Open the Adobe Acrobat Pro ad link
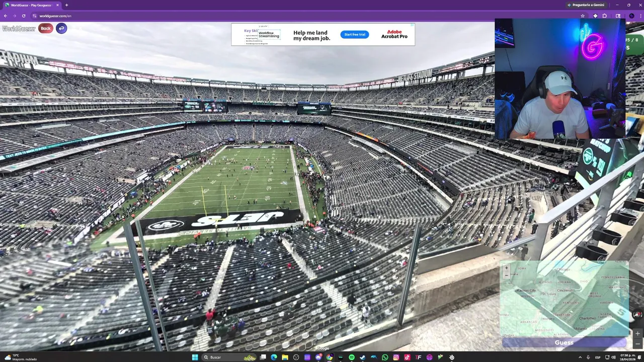This screenshot has width=644, height=362. pyautogui.click(x=394, y=34)
